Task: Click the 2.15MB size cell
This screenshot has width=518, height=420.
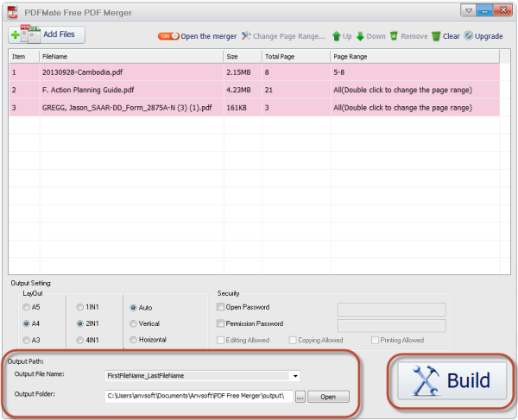Action: click(243, 72)
